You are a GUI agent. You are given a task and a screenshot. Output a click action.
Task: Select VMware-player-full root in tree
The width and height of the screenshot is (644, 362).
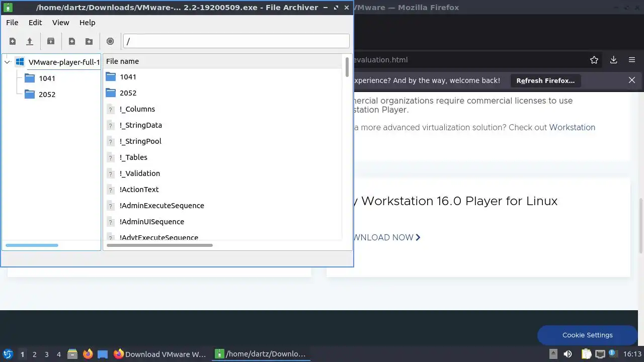64,62
